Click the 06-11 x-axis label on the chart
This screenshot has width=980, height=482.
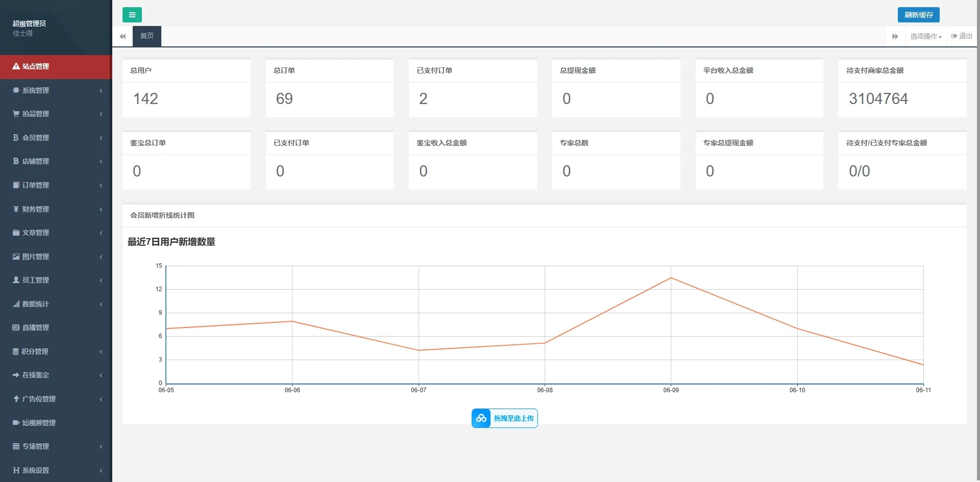(923, 390)
